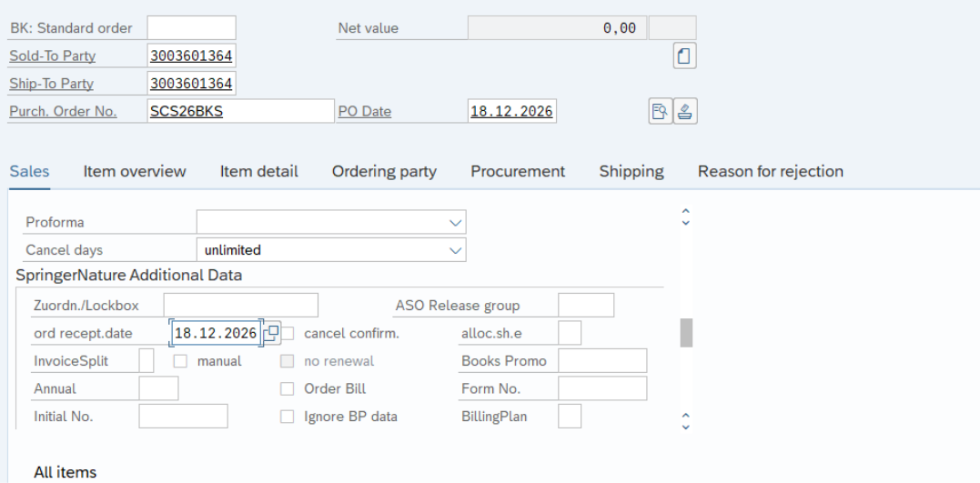
Task: Switch to the Sales tab
Action: 29,171
